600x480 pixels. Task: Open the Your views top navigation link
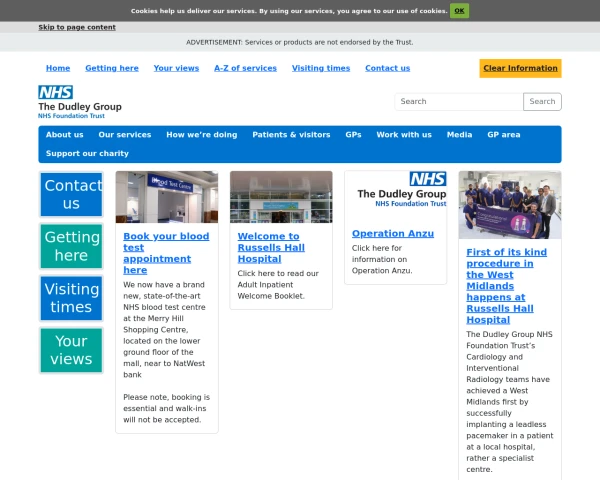tap(176, 68)
